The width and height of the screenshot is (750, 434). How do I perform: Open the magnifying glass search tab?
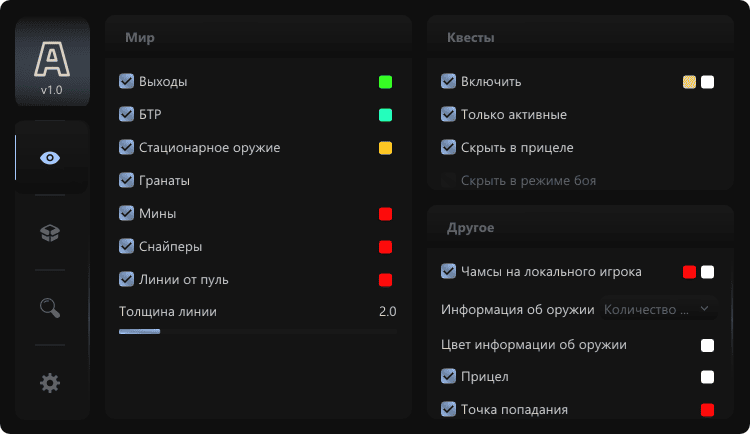[x=50, y=307]
